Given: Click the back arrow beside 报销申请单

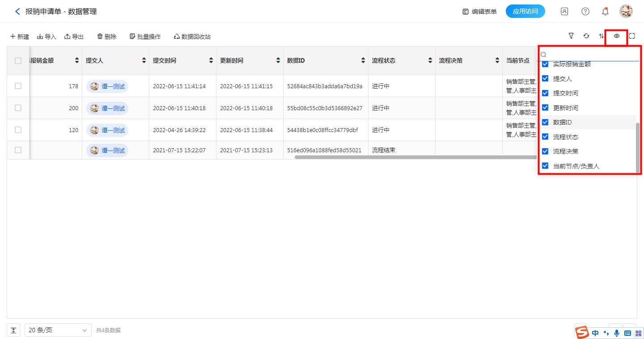Looking at the screenshot, I should coord(17,12).
